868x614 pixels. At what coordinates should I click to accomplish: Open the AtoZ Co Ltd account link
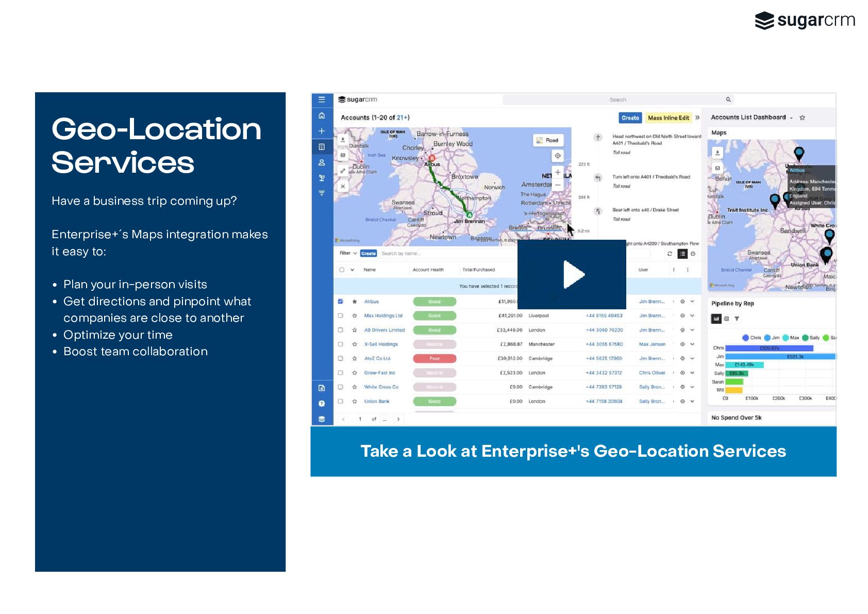(377, 358)
